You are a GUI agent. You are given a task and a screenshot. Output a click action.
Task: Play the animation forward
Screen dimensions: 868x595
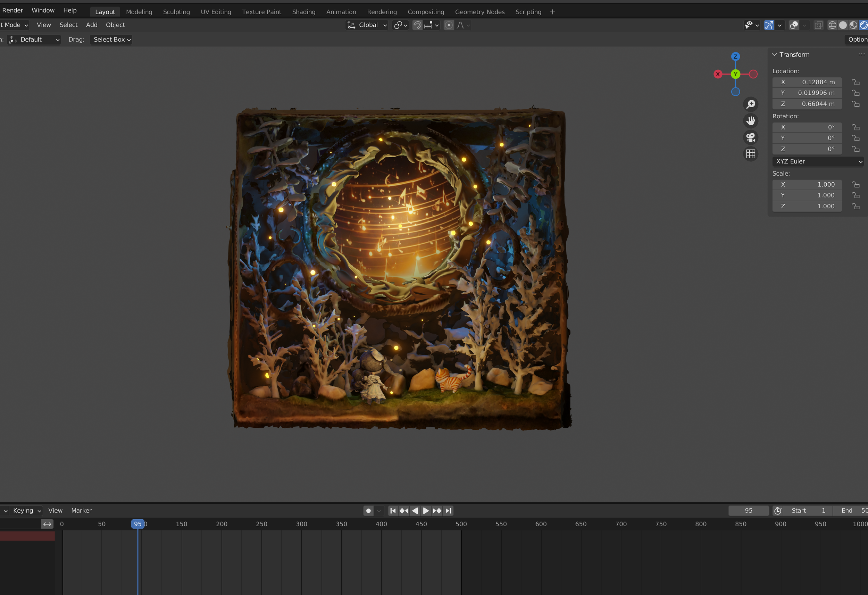click(x=426, y=511)
